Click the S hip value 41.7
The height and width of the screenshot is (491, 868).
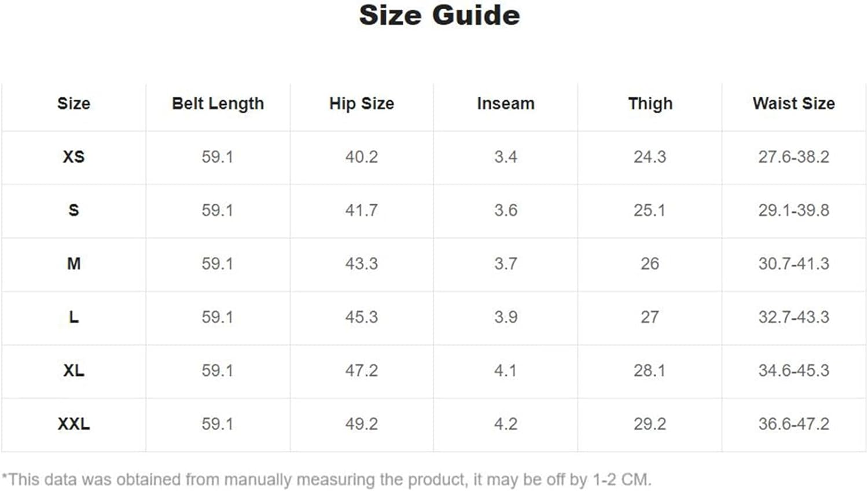[362, 210]
